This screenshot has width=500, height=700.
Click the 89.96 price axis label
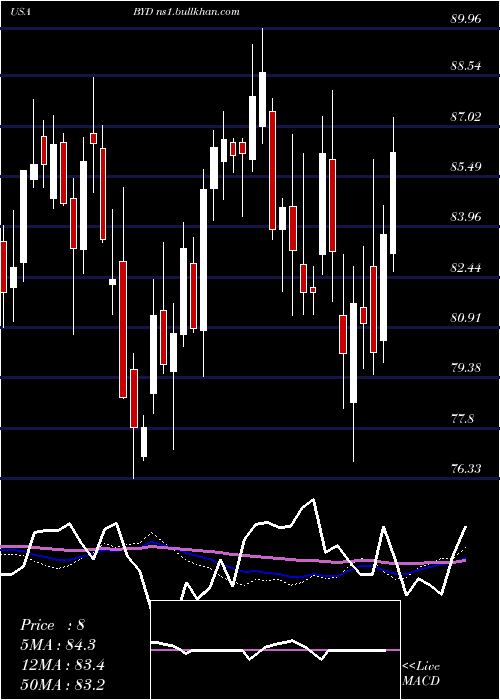(x=467, y=19)
